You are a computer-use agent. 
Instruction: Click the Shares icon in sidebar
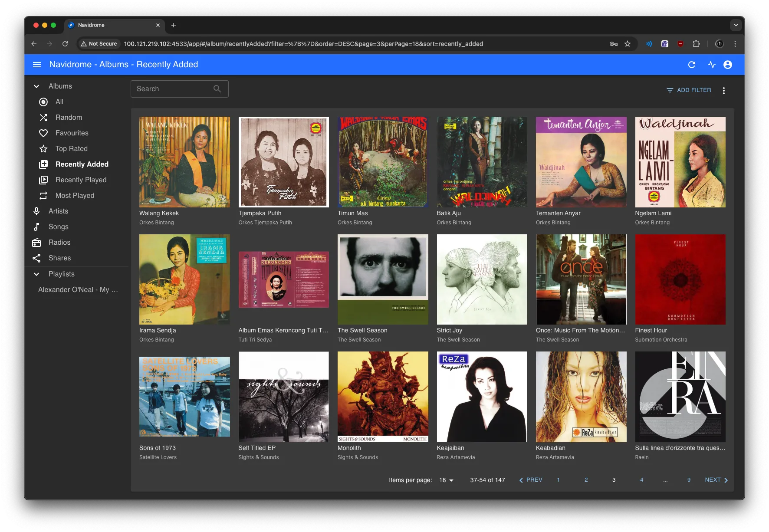tap(36, 258)
